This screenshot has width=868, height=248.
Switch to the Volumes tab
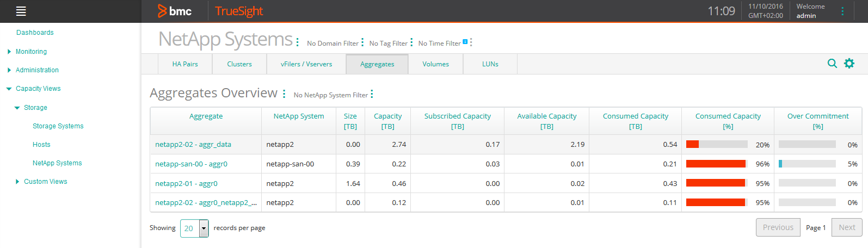(x=436, y=64)
